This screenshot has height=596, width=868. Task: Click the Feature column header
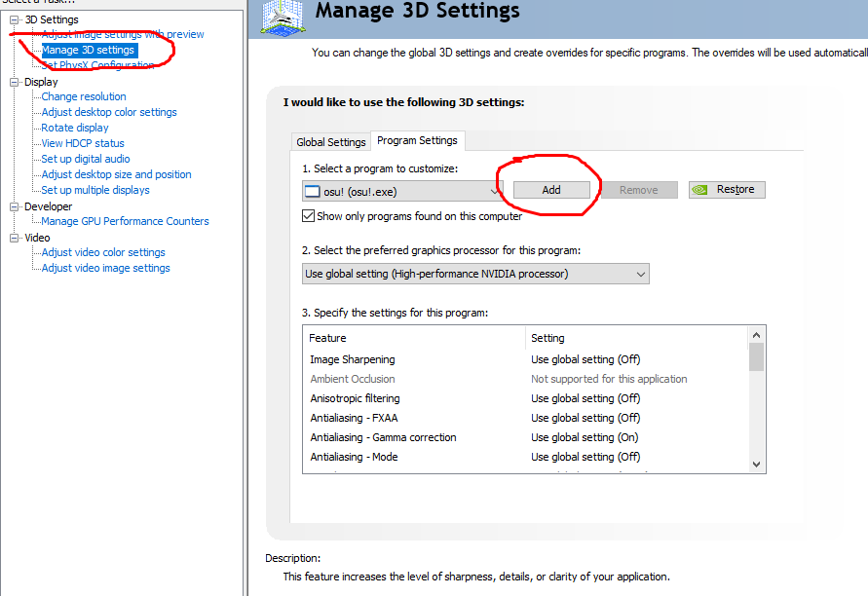(414, 338)
